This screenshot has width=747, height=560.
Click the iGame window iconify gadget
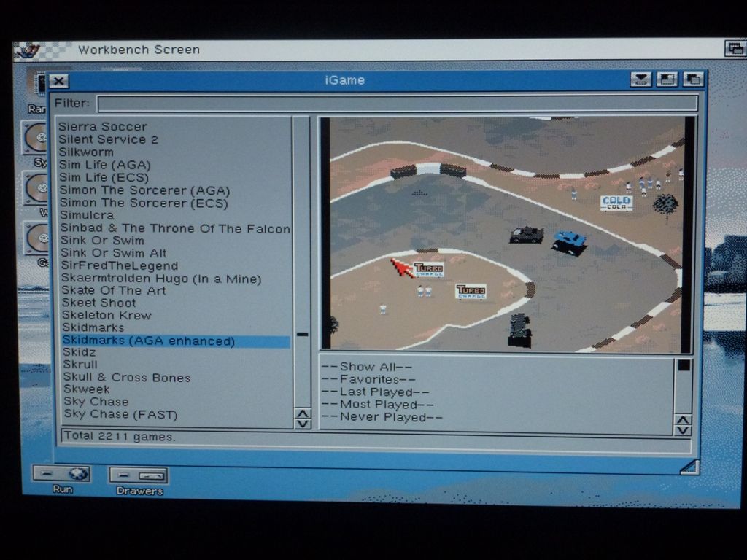(641, 79)
